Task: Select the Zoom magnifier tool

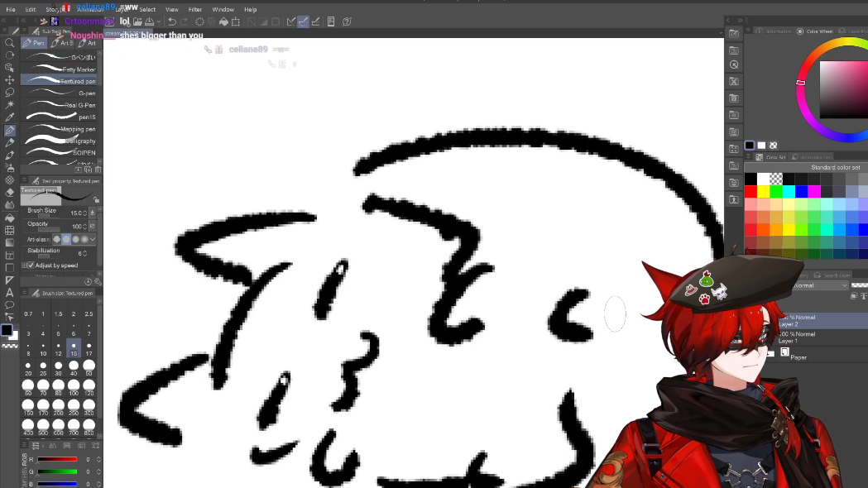Action: 9,43
